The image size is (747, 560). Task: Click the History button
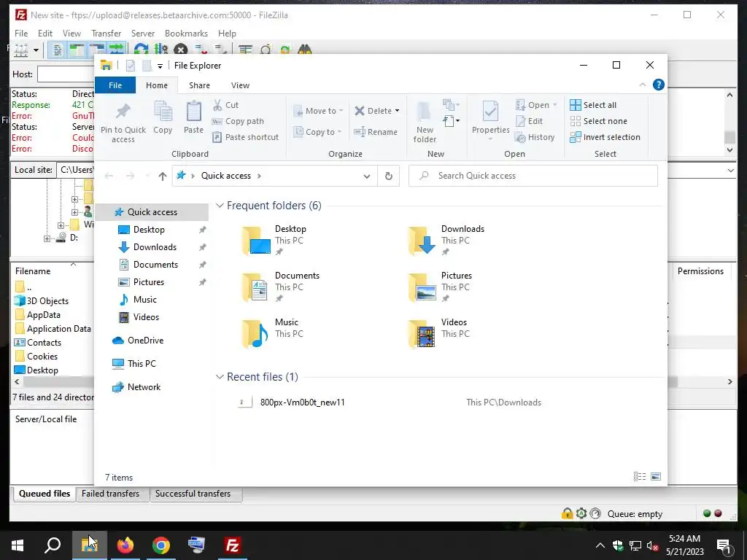(535, 137)
